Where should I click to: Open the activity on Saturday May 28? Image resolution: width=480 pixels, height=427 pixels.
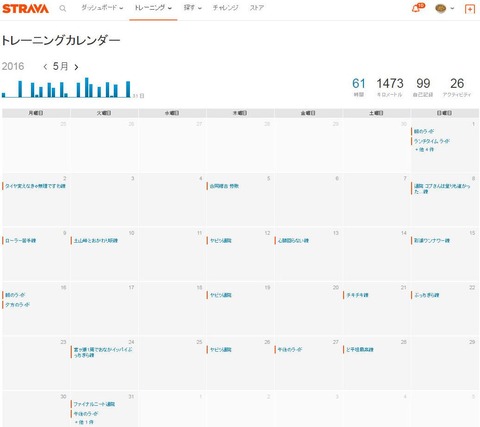(360, 350)
